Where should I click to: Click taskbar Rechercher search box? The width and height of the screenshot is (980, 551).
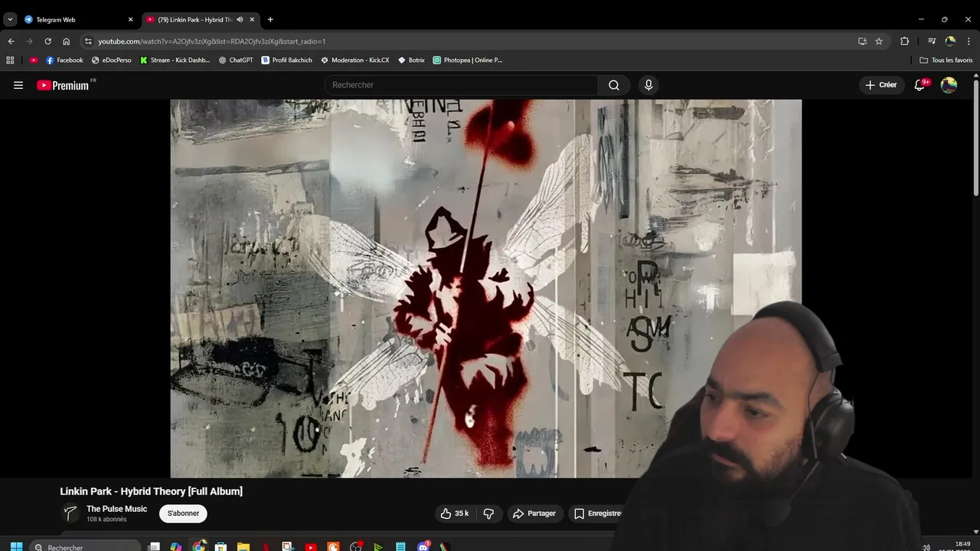coord(86,546)
